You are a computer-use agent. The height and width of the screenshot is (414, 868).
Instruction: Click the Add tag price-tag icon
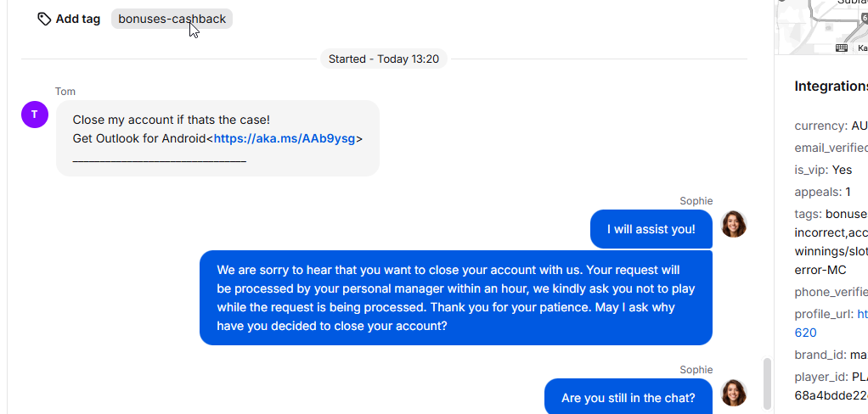(x=44, y=20)
